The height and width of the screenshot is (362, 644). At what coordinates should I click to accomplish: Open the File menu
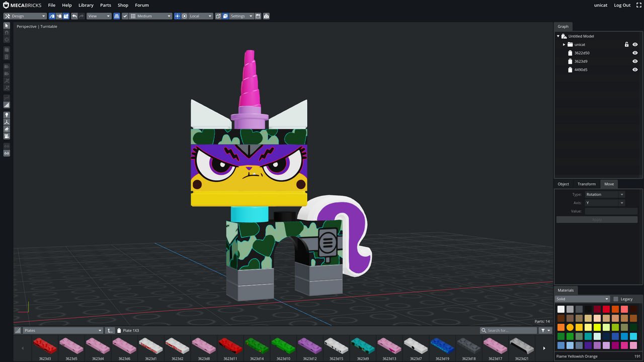click(x=52, y=5)
